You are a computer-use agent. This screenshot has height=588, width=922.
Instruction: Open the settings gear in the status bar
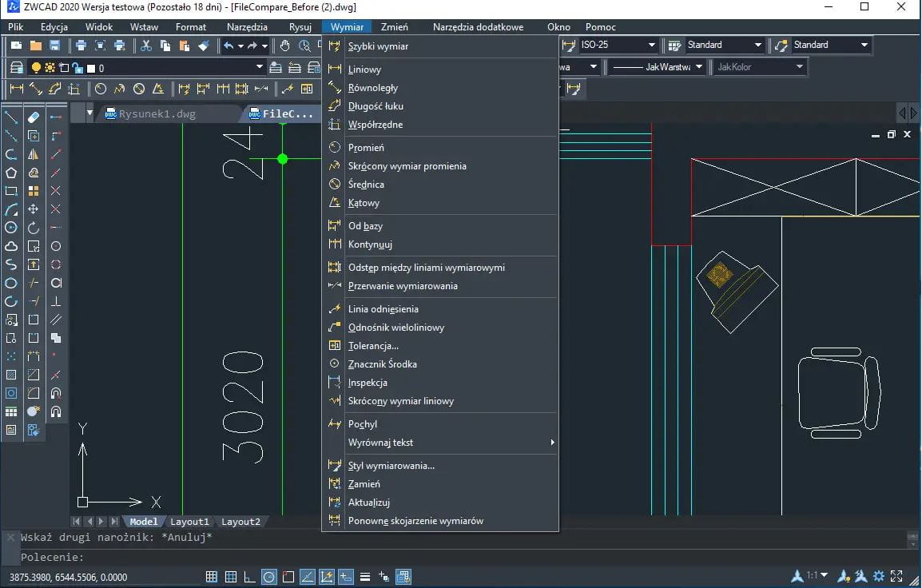(879, 576)
